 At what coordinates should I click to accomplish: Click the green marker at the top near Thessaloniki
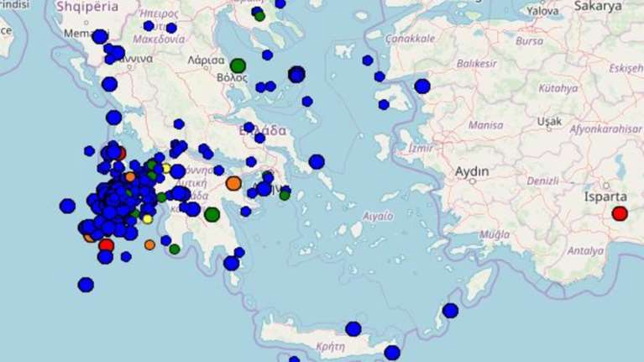tap(259, 17)
